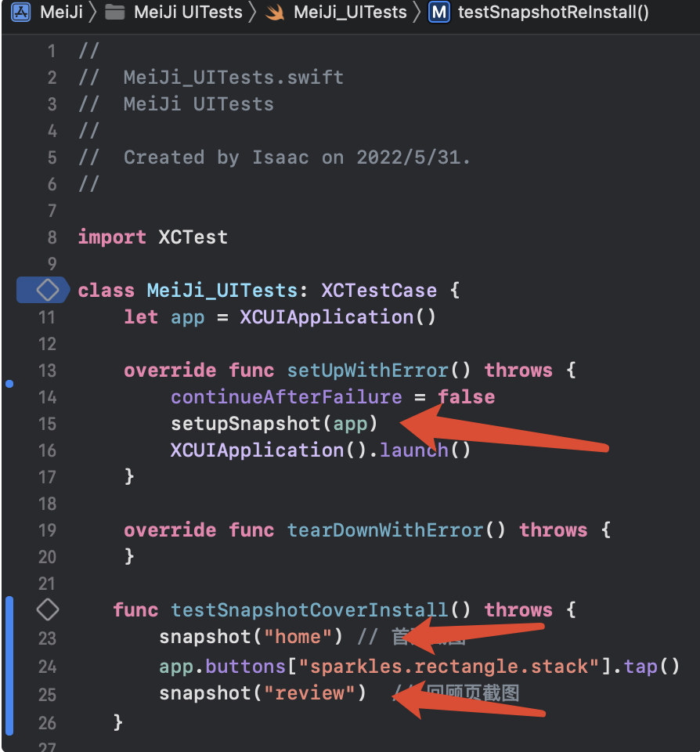Open the MeiJi project breadcrumb
Image resolution: width=700 pixels, height=752 pixels.
click(x=61, y=12)
